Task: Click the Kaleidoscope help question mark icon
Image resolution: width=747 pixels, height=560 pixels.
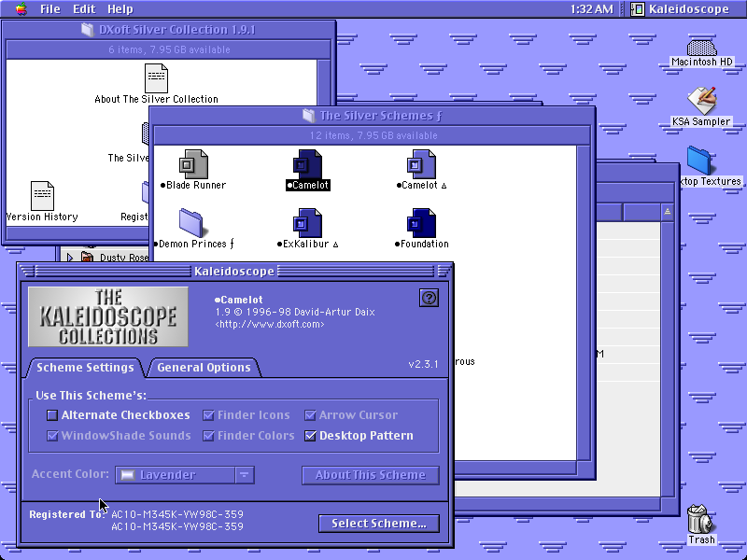Action: [429, 298]
